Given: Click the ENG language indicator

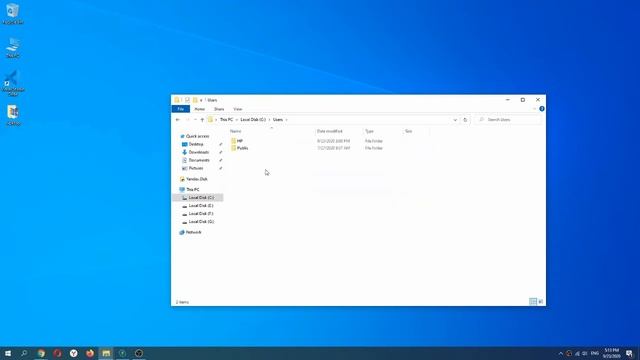Looking at the screenshot, I should pos(595,353).
